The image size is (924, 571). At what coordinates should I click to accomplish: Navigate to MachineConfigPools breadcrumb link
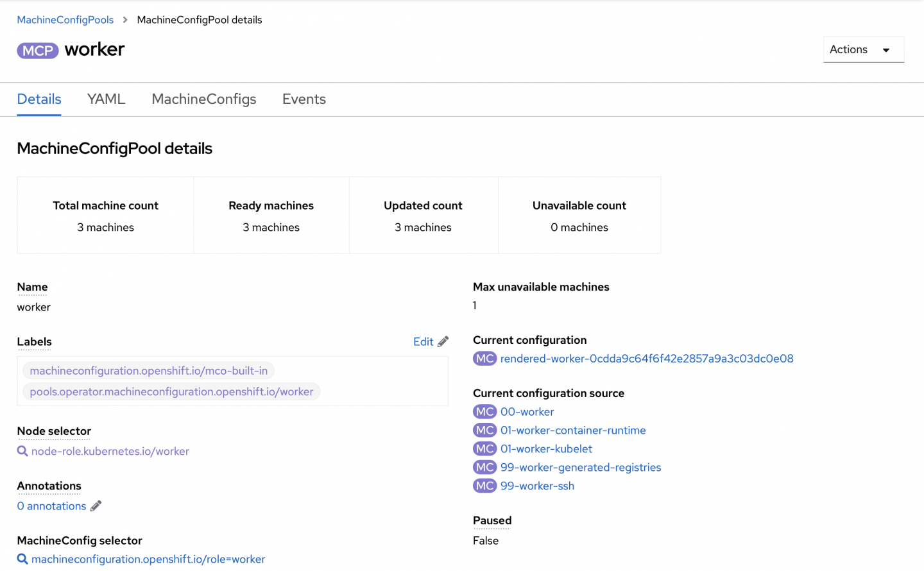pos(65,20)
